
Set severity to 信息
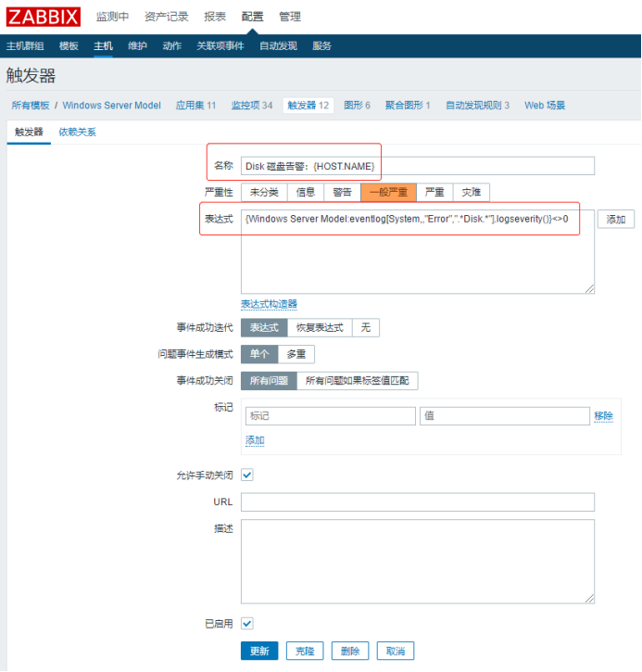click(306, 193)
